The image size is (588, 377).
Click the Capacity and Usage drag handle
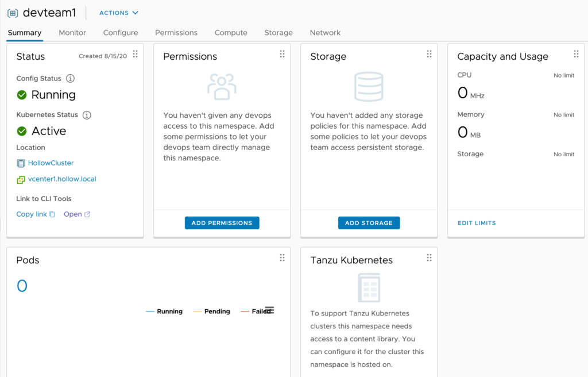(x=576, y=54)
